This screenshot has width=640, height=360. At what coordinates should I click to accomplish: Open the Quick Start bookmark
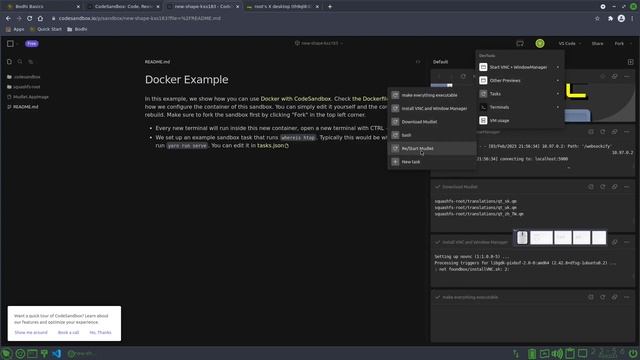click(46, 29)
